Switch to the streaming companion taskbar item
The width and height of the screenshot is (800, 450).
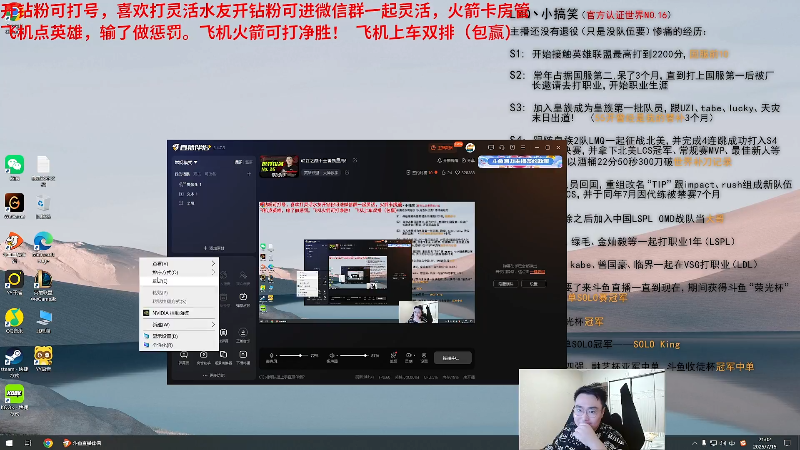click(82, 443)
